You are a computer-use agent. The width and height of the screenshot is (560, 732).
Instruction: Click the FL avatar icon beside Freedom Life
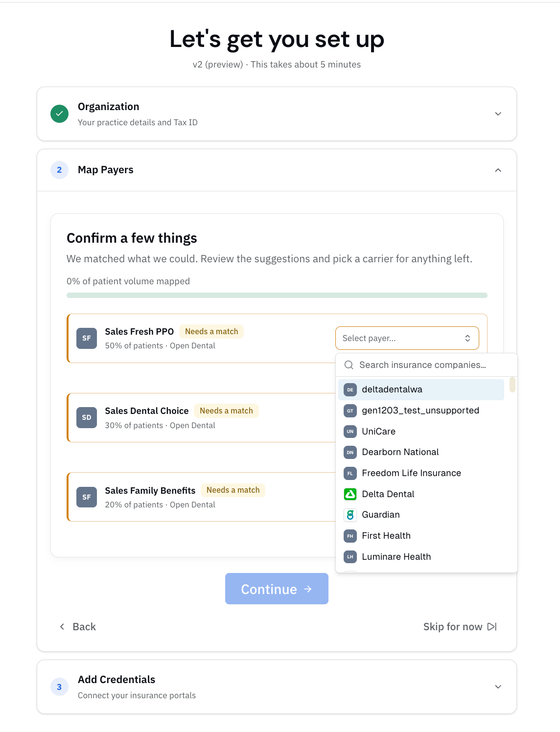350,473
